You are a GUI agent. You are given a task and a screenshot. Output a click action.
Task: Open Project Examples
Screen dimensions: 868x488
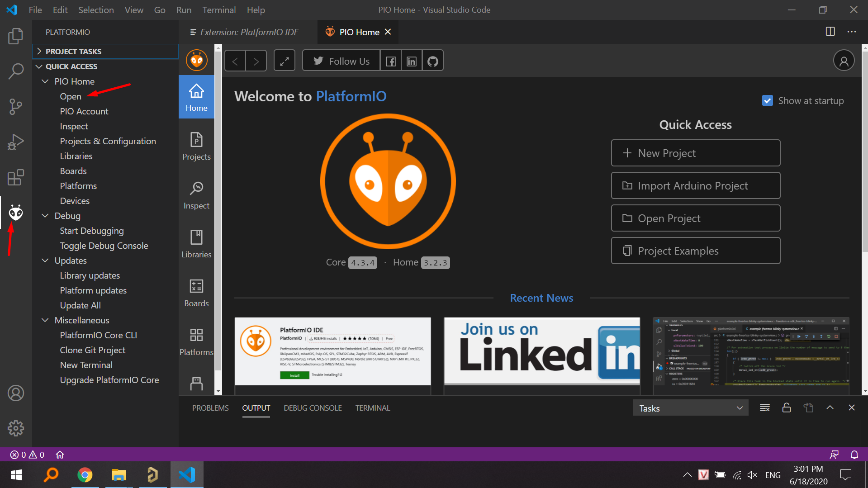coord(695,251)
